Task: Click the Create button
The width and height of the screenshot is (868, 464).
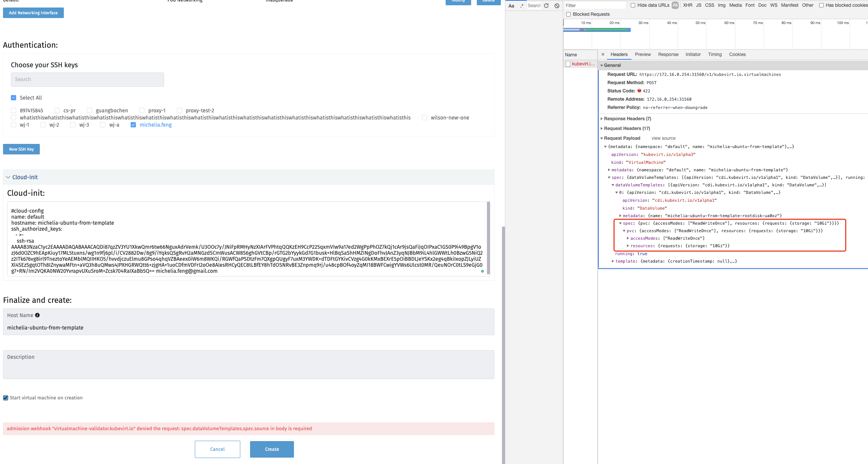Action: tap(272, 449)
